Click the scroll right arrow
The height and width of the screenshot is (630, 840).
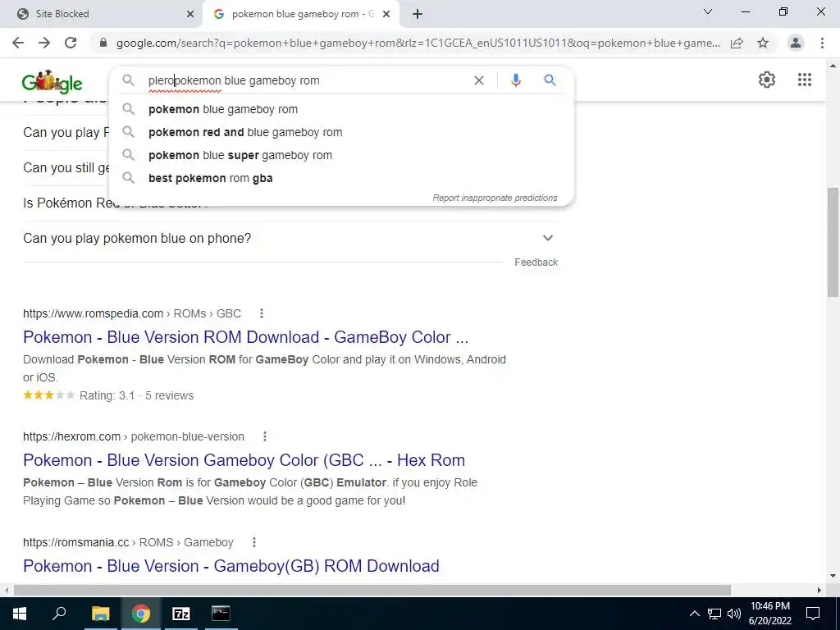point(819,590)
